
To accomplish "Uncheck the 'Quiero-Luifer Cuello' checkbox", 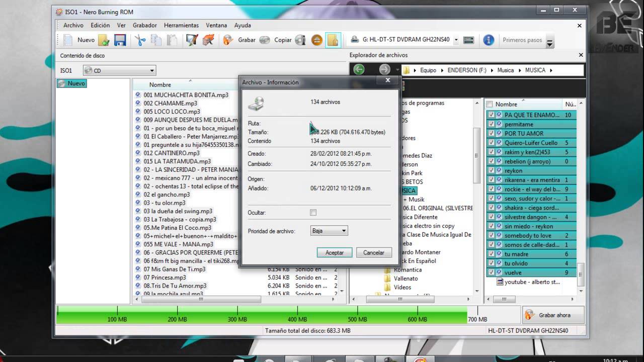I will tap(491, 143).
